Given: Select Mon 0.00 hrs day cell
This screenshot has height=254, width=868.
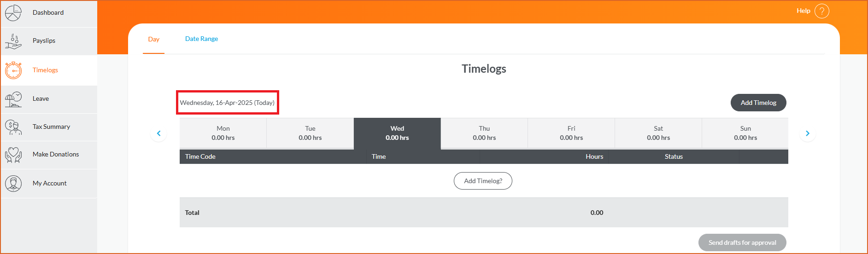Looking at the screenshot, I should [223, 133].
